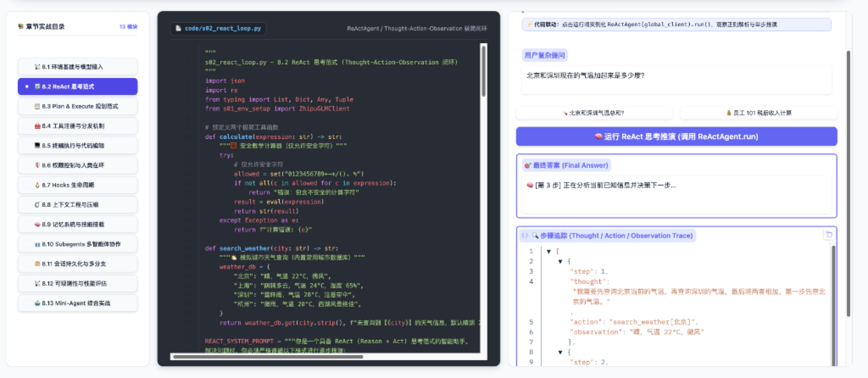The width and height of the screenshot is (868, 378).
Task: Click the code panel horizontal scrollbar
Action: pos(268,357)
